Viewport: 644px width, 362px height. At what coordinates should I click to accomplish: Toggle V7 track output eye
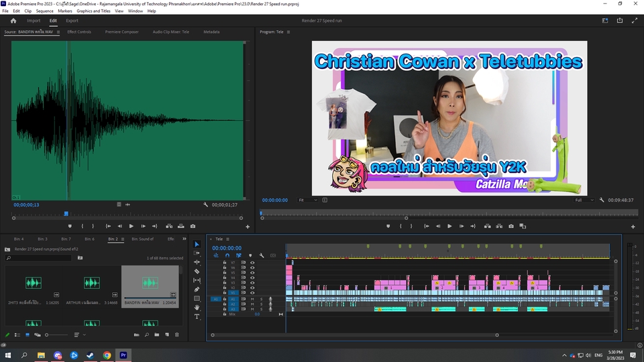pyautogui.click(x=252, y=263)
